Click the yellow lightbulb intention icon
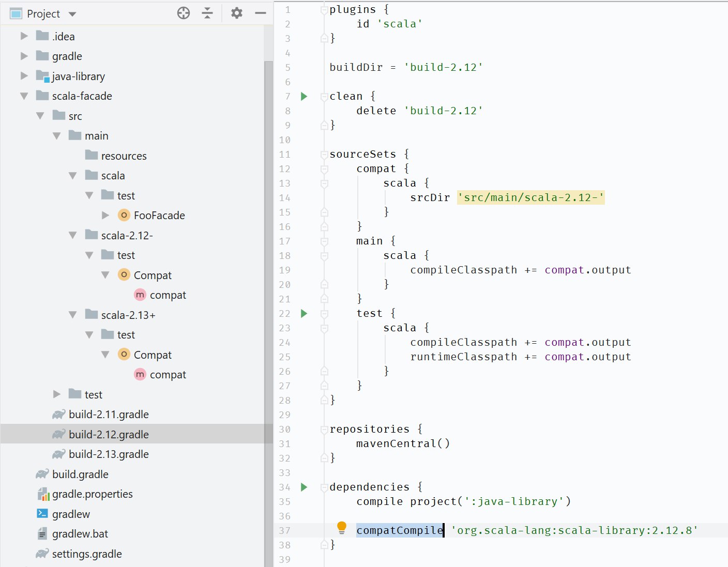 [341, 528]
